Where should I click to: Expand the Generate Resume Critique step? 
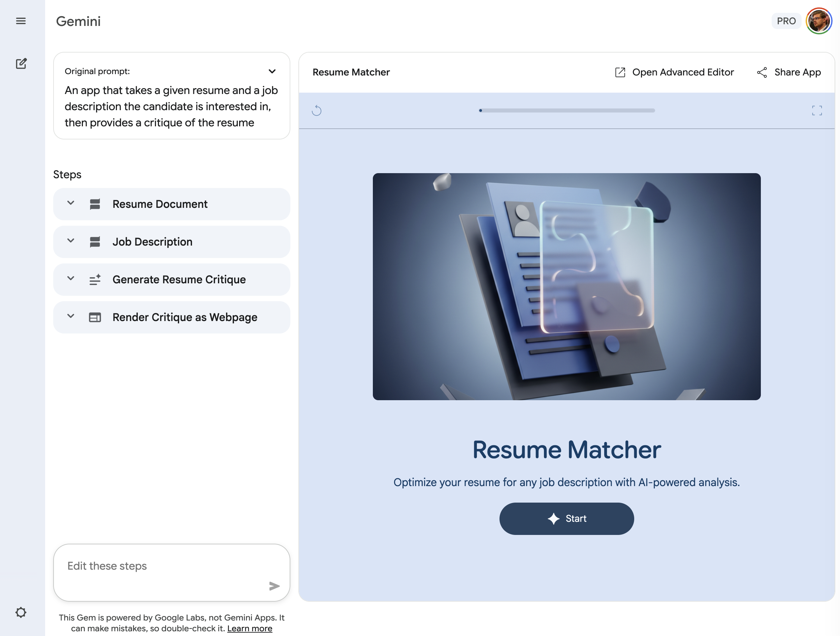tap(71, 279)
